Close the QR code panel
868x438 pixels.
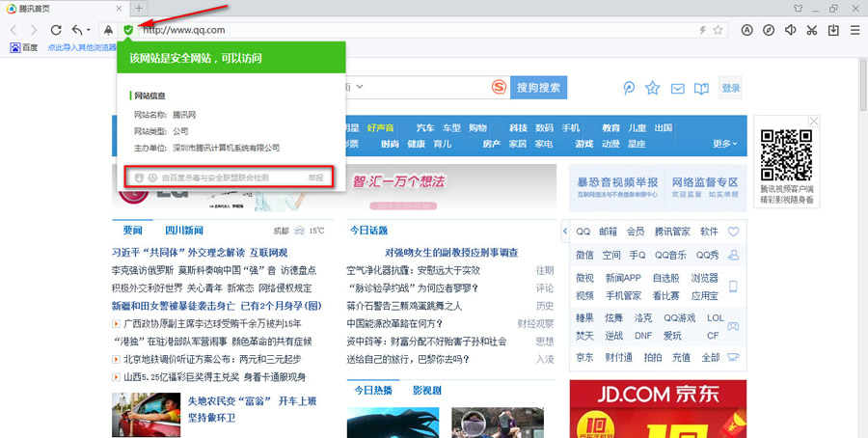point(814,122)
